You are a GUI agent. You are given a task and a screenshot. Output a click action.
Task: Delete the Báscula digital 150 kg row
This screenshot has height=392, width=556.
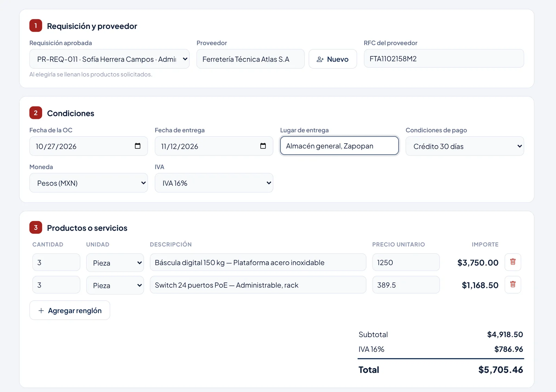[513, 262]
